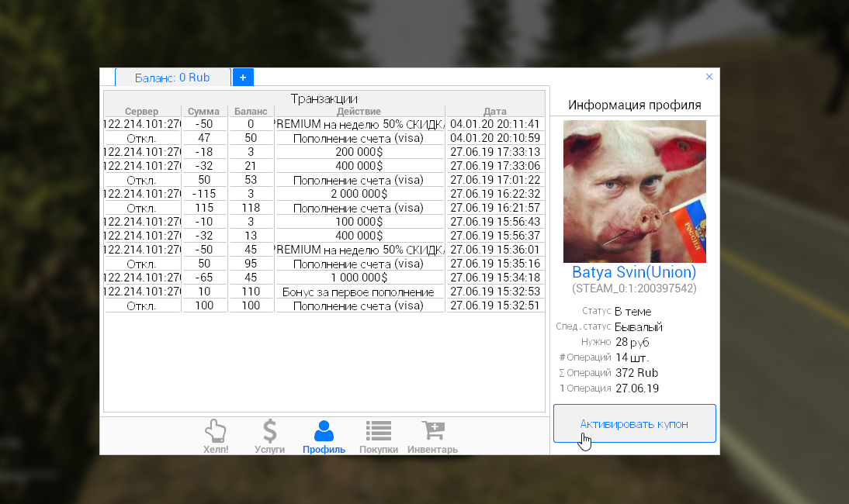849x504 pixels.
Task: Sort by the Сумма column header
Action: (203, 112)
